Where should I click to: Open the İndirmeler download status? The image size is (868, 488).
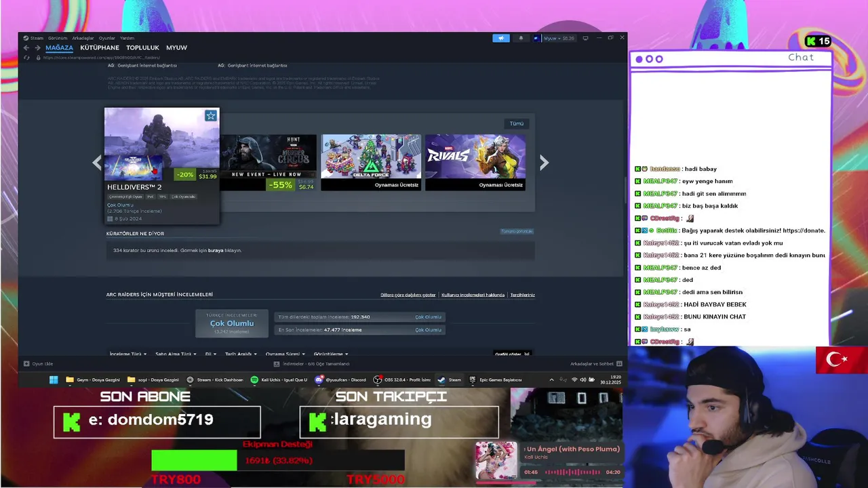[311, 364]
